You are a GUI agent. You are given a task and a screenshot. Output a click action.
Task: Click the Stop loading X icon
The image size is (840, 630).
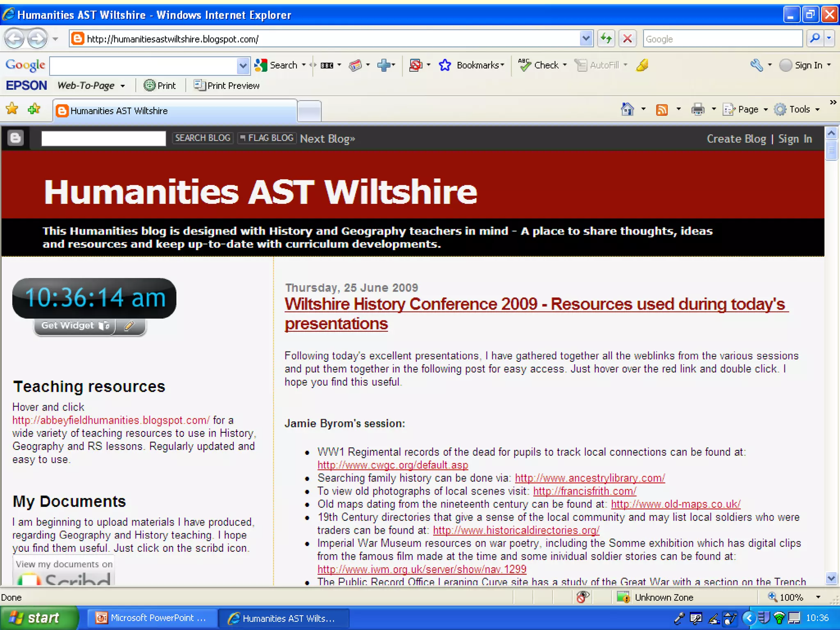point(627,39)
